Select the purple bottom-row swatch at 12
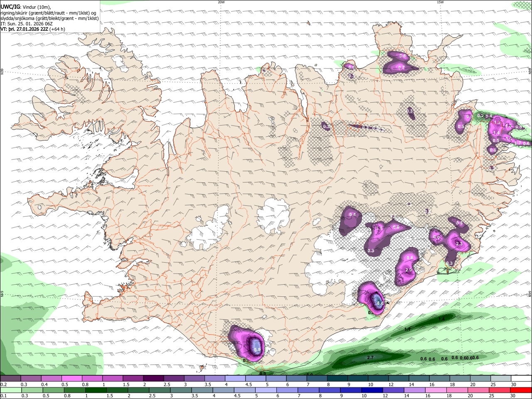The image size is (532, 399). point(393,390)
